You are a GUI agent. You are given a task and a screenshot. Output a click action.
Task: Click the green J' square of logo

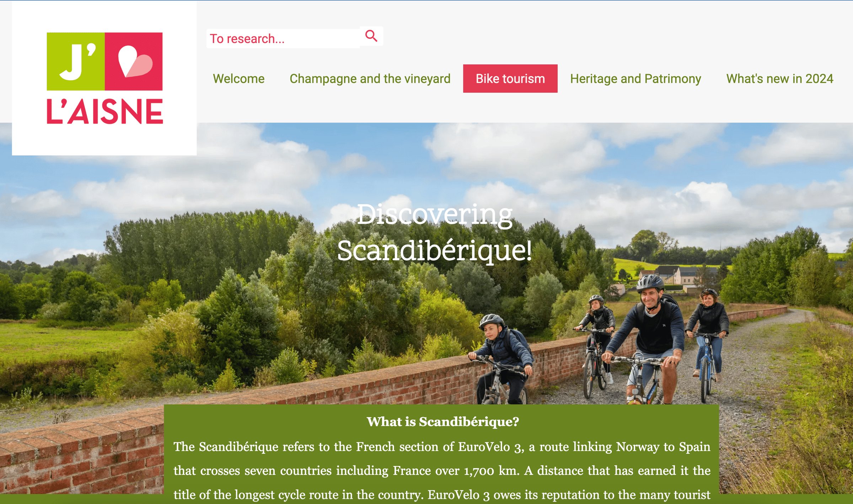[x=76, y=61]
